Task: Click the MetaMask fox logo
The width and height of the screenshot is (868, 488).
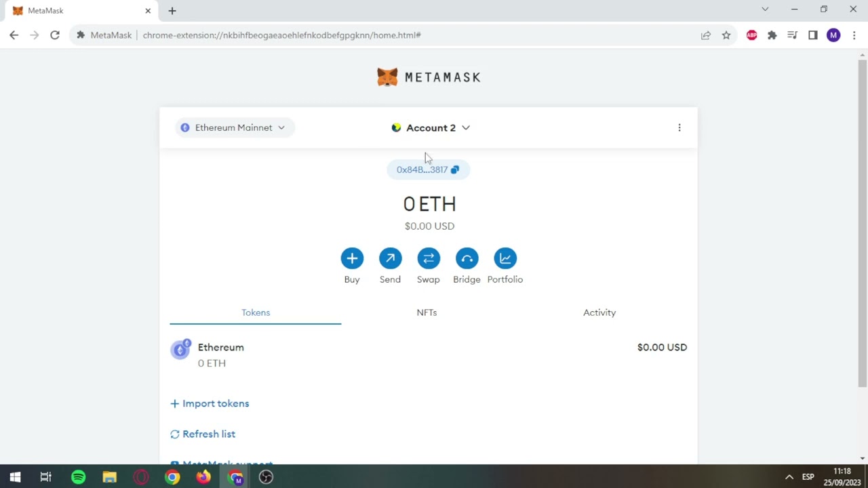Action: (x=387, y=77)
